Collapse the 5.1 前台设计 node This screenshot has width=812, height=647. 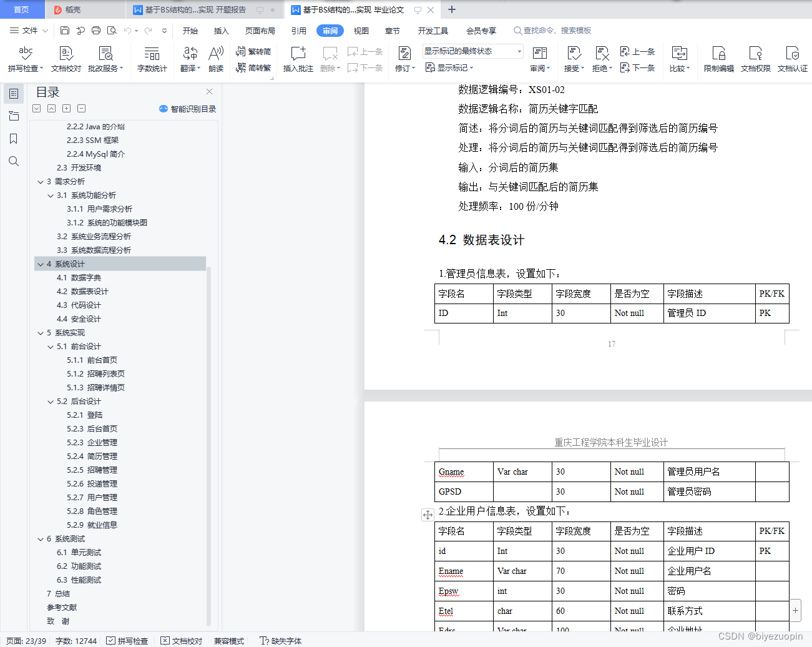pyautogui.click(x=51, y=347)
